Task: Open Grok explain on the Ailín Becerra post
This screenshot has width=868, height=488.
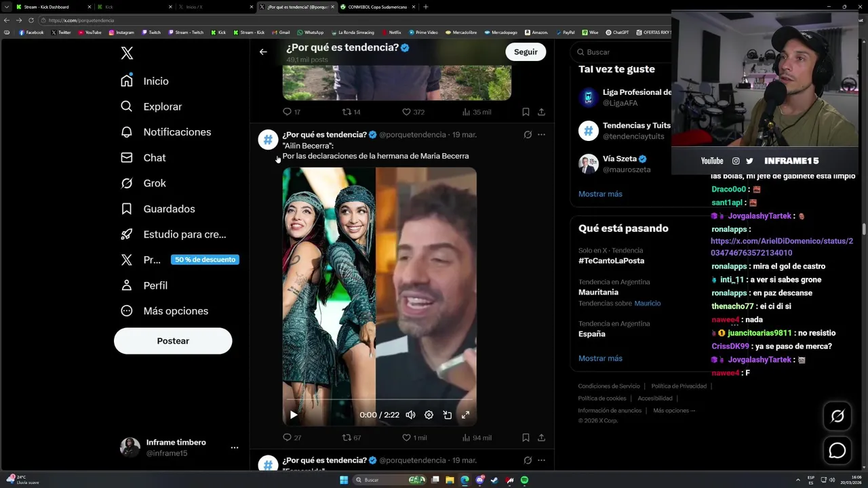Action: pyautogui.click(x=528, y=134)
